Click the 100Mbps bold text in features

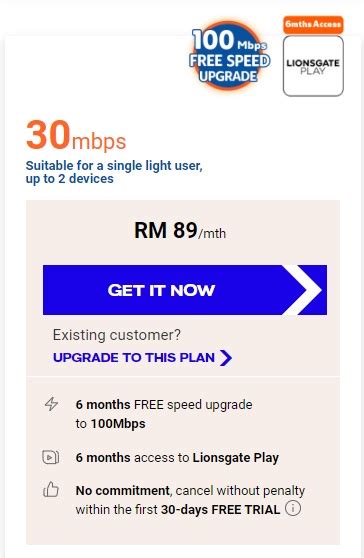coord(118,423)
